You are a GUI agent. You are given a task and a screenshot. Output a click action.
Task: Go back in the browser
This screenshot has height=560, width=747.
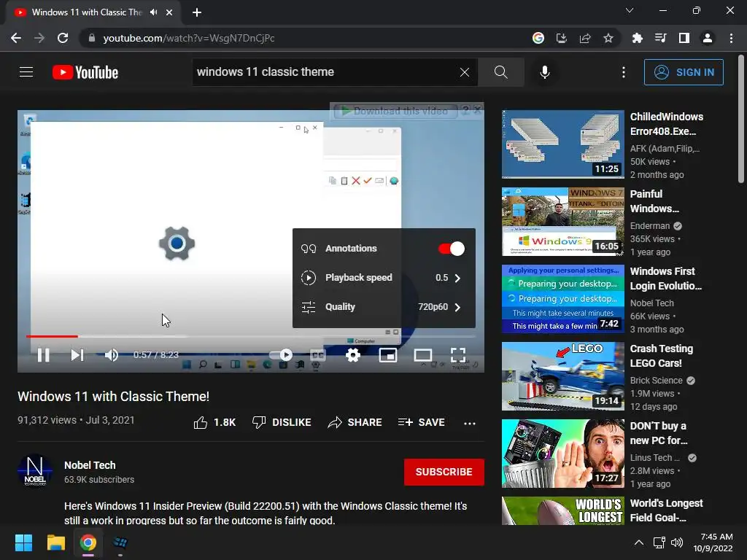[x=16, y=38]
